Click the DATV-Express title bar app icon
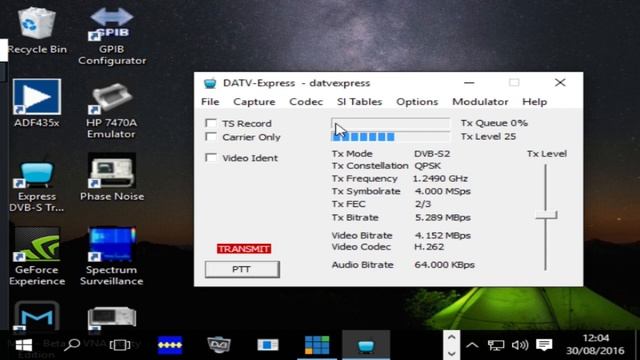This screenshot has height=360, width=640. (x=210, y=83)
